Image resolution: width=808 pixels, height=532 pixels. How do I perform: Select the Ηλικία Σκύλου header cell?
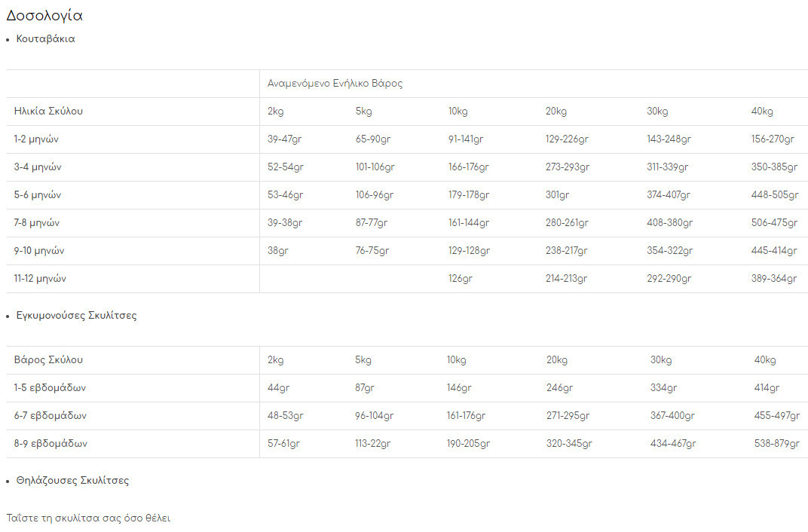(x=48, y=112)
